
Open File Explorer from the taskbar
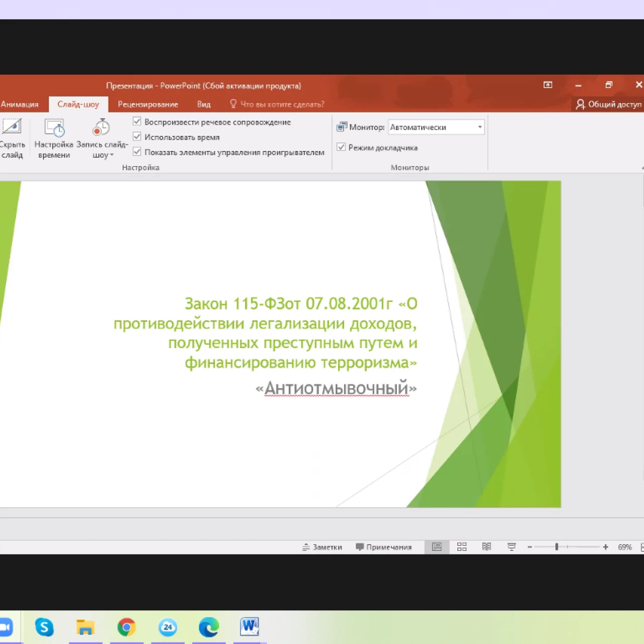(86, 627)
